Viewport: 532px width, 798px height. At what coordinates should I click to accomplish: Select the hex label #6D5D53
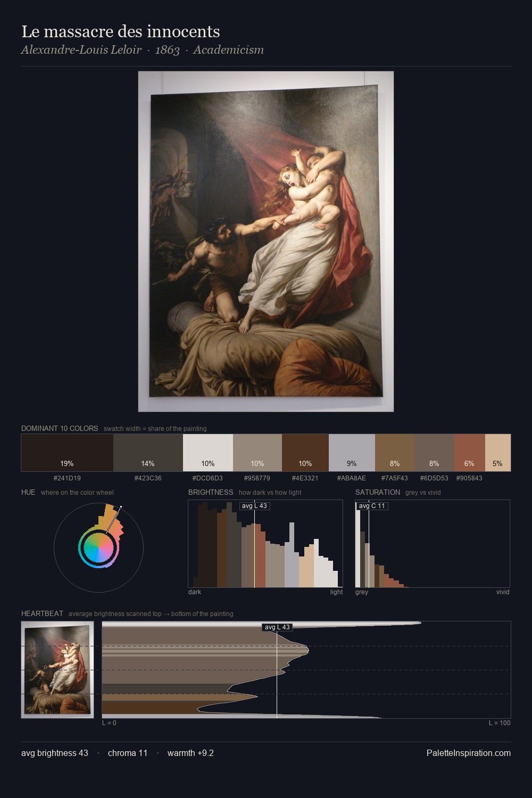click(x=434, y=478)
